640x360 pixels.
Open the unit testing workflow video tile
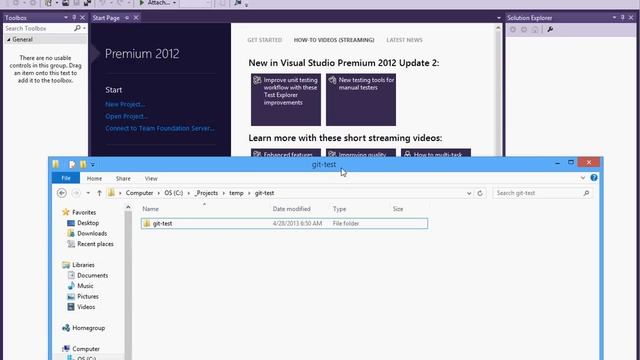coord(286,100)
